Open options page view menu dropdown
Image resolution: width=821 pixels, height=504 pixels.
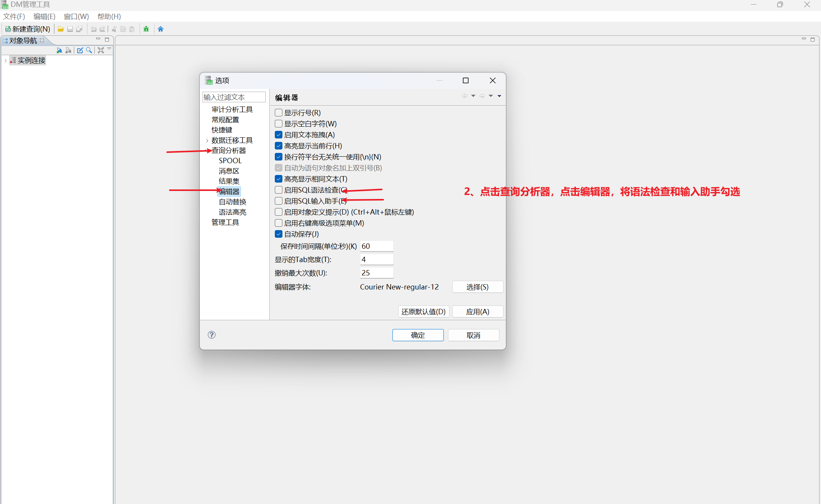[x=499, y=96]
